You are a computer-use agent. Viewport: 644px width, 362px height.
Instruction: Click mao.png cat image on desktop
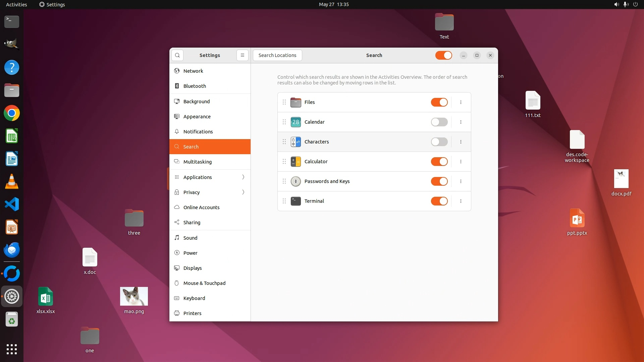pyautogui.click(x=134, y=296)
